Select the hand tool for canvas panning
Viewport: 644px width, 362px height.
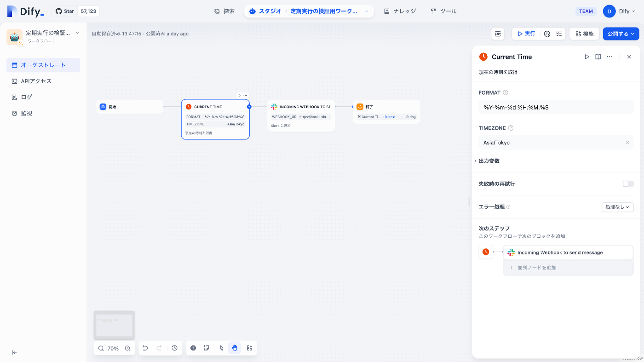[235, 348]
